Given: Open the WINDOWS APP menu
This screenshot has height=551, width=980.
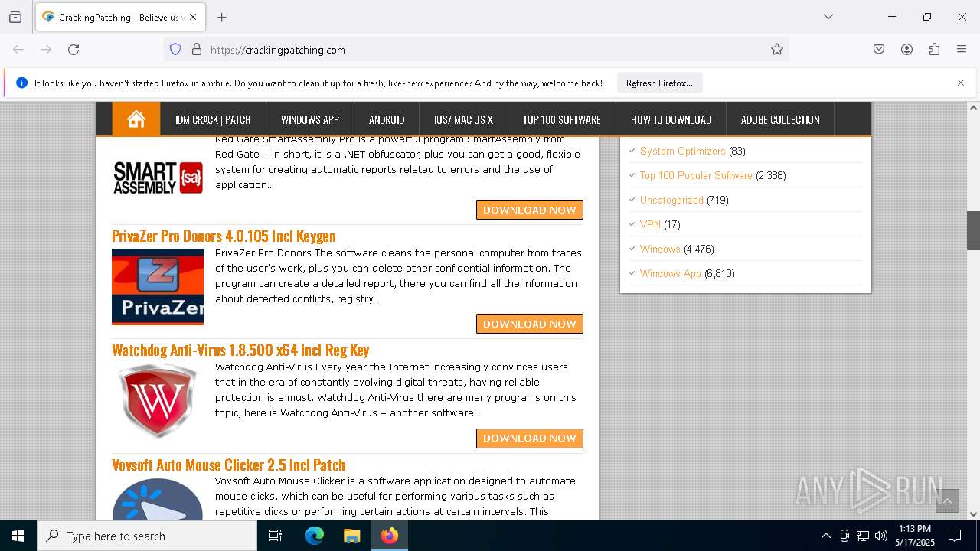Looking at the screenshot, I should point(309,119).
